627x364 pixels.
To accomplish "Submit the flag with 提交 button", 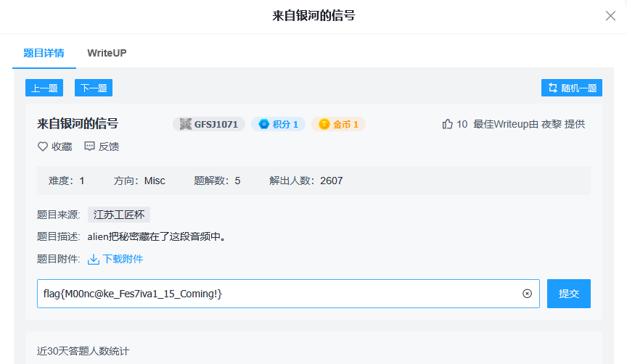I will click(569, 294).
